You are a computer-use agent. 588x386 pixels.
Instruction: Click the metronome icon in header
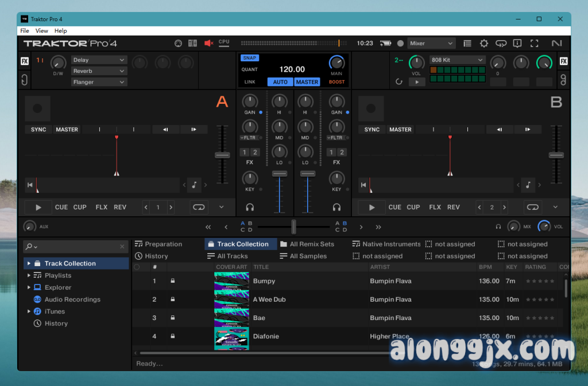(x=178, y=43)
